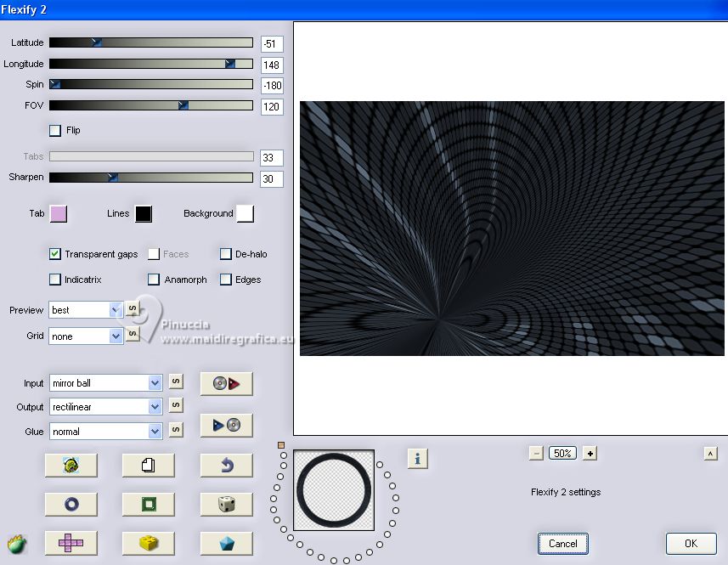Click the Longitude slider
The height and width of the screenshot is (565, 728).
[x=151, y=64]
